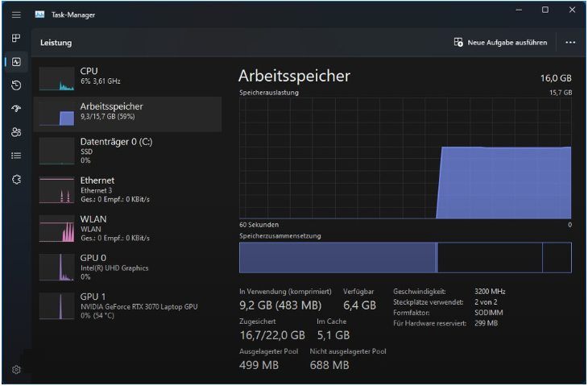Minimize the Task-Manager window
This screenshot has width=588, height=386.
519,10
